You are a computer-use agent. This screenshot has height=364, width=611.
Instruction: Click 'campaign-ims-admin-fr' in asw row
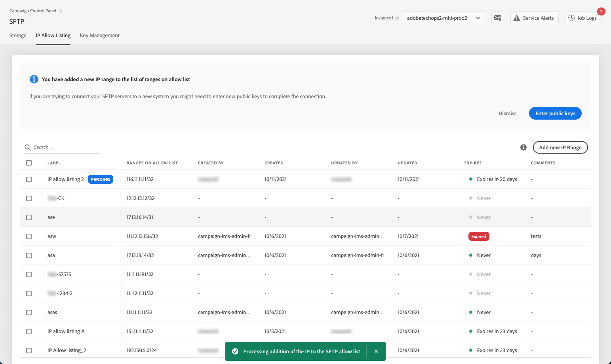225,236
